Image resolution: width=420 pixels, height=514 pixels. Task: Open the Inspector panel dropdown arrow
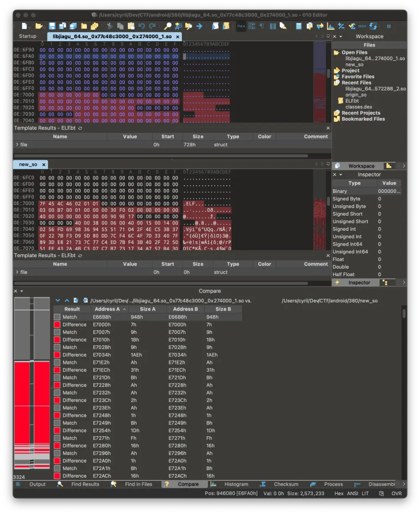(x=341, y=174)
